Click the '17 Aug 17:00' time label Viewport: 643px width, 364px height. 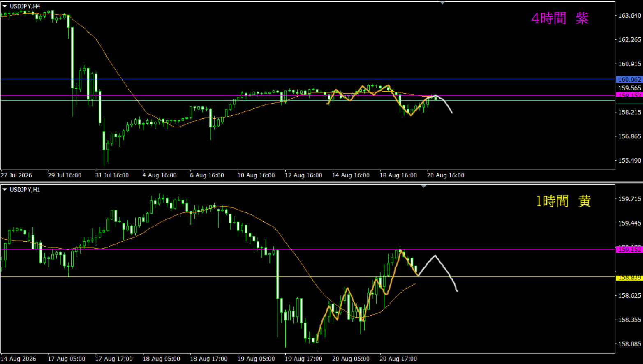(114, 359)
